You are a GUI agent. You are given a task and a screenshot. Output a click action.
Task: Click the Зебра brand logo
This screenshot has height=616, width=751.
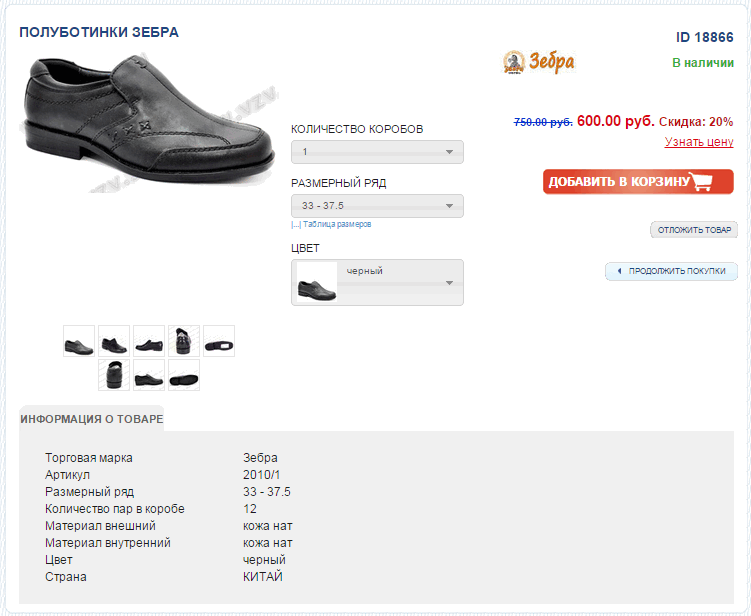coord(538,62)
